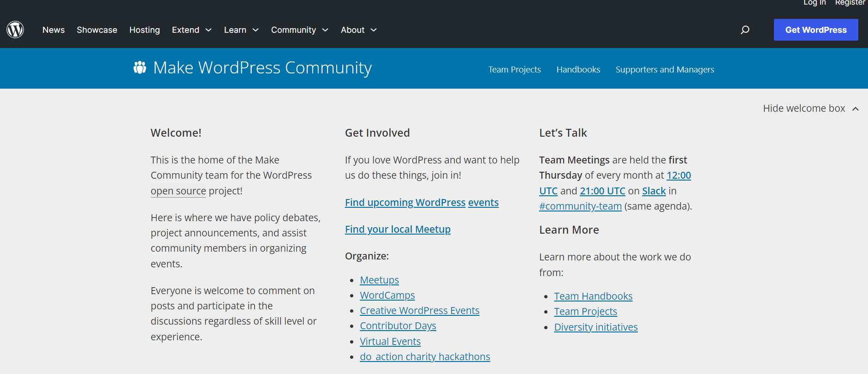Image resolution: width=868 pixels, height=374 pixels.
Task: Open the Showcase menu item
Action: (x=97, y=30)
